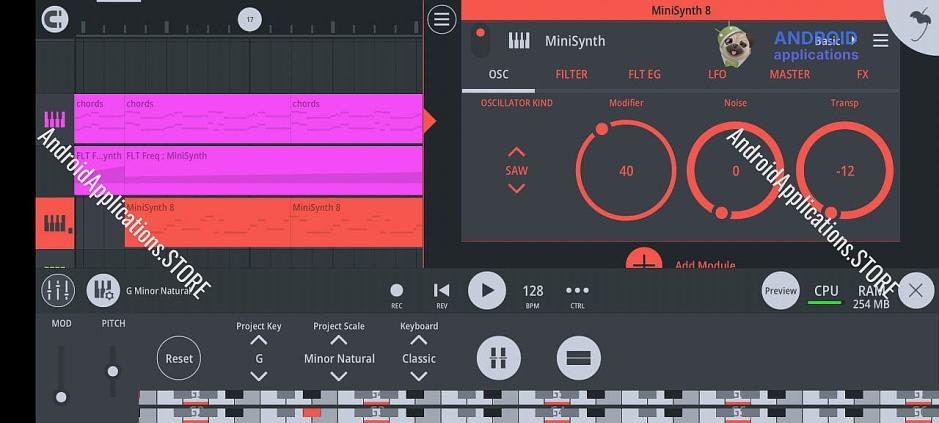Viewport: 939px width, 423px height.
Task: Open the Basic preset selector
Action: click(834, 41)
